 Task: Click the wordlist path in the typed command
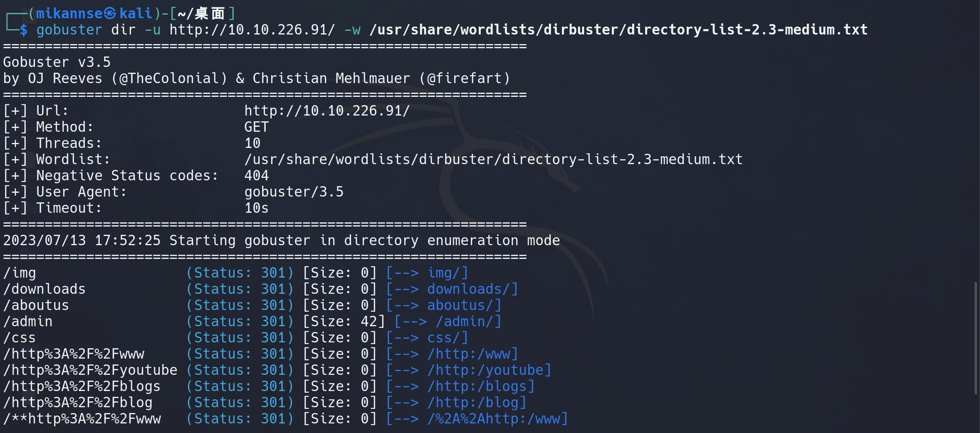coord(618,30)
